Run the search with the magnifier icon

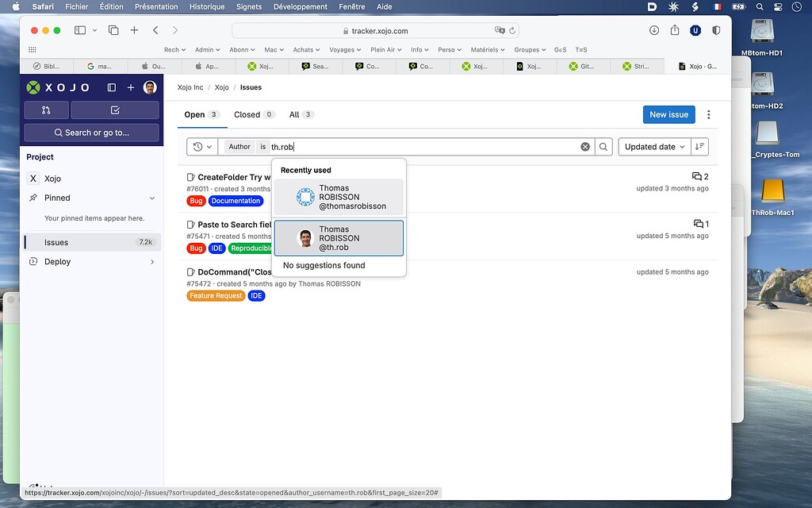click(603, 146)
